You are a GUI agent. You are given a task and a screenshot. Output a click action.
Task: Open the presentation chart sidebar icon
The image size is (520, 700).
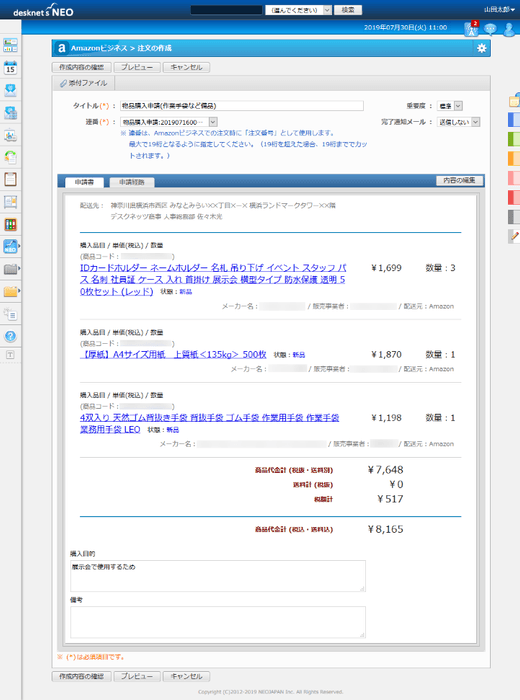pos(10,135)
